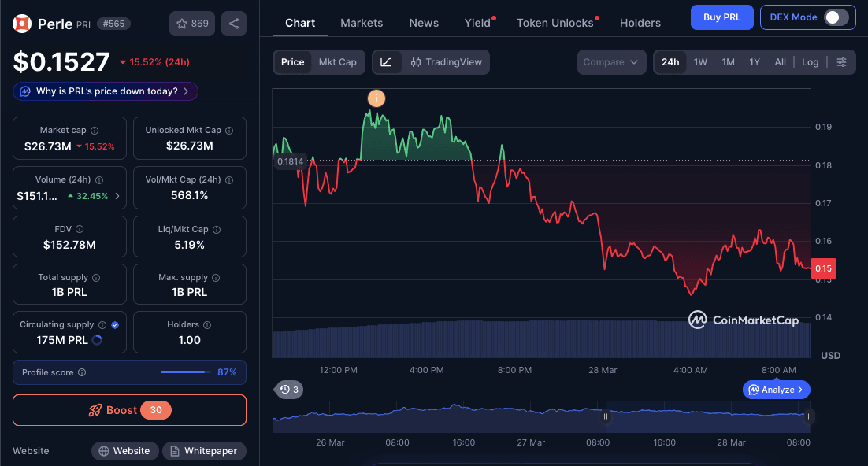Click the Buy PRL button
Screen dimensions: 868x466
721,17
